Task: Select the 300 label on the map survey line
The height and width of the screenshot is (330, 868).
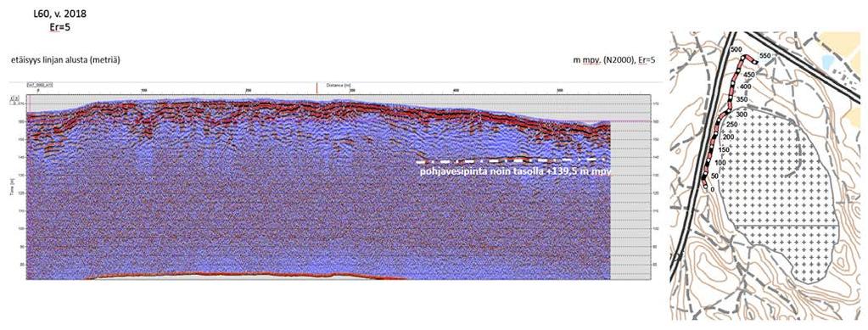Action: [742, 114]
